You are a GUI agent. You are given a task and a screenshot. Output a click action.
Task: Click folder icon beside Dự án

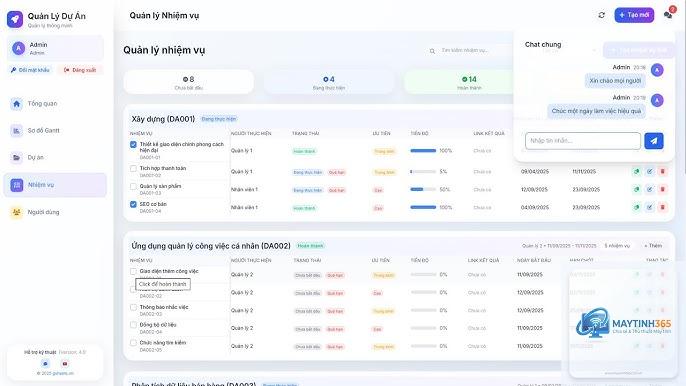pyautogui.click(x=17, y=157)
